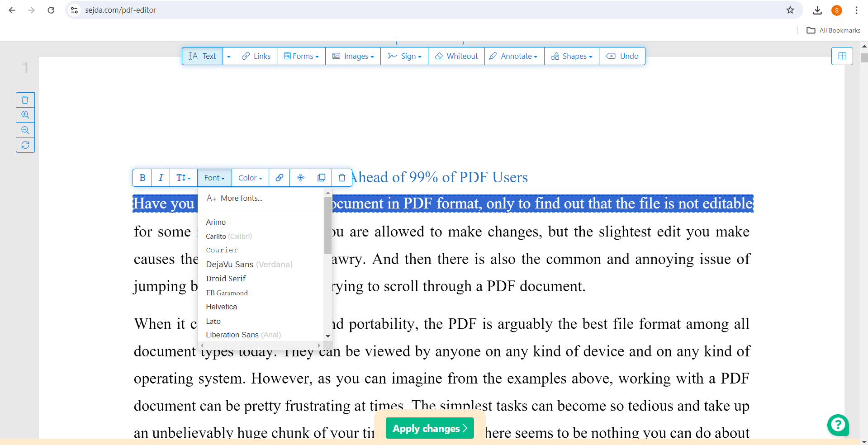Click font list scroll down arrow
Viewport: 868px width, 445px height.
(328, 336)
